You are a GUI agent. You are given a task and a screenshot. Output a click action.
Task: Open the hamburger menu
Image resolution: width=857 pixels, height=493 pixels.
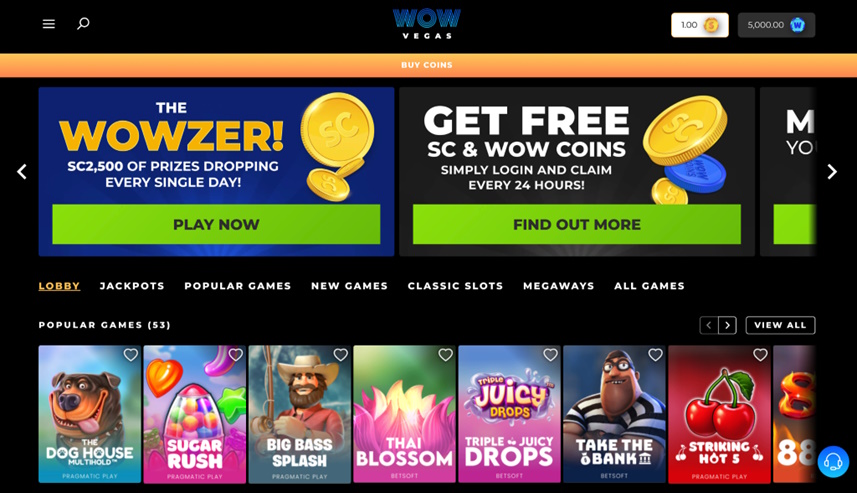point(49,24)
